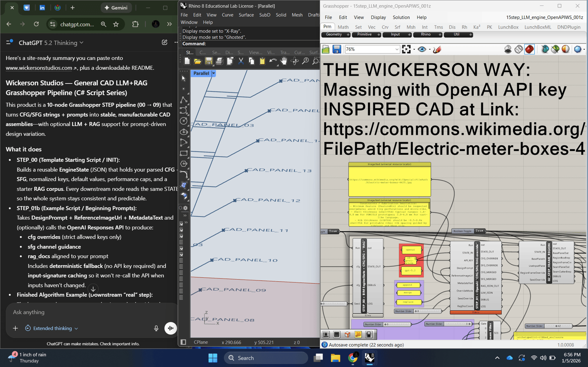Open the Windows Start menu

click(x=213, y=358)
